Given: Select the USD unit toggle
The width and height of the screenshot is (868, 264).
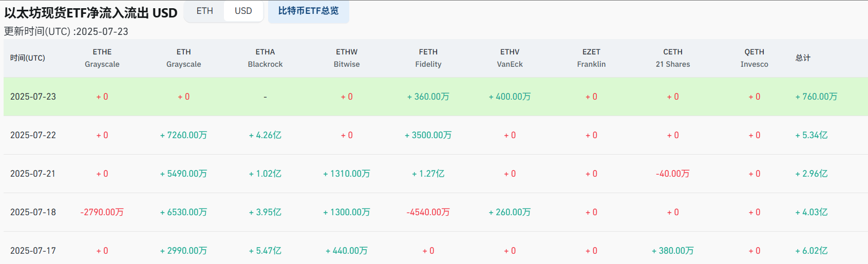Looking at the screenshot, I should (x=243, y=11).
